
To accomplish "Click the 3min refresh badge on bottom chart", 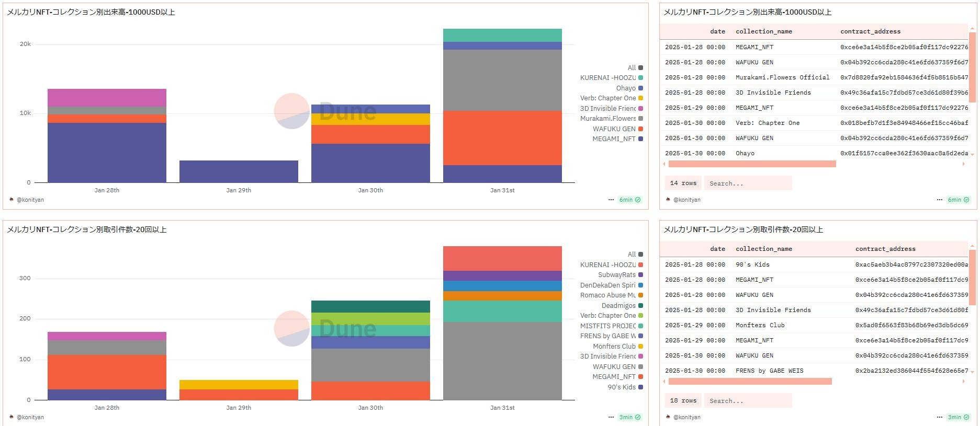I will (630, 417).
